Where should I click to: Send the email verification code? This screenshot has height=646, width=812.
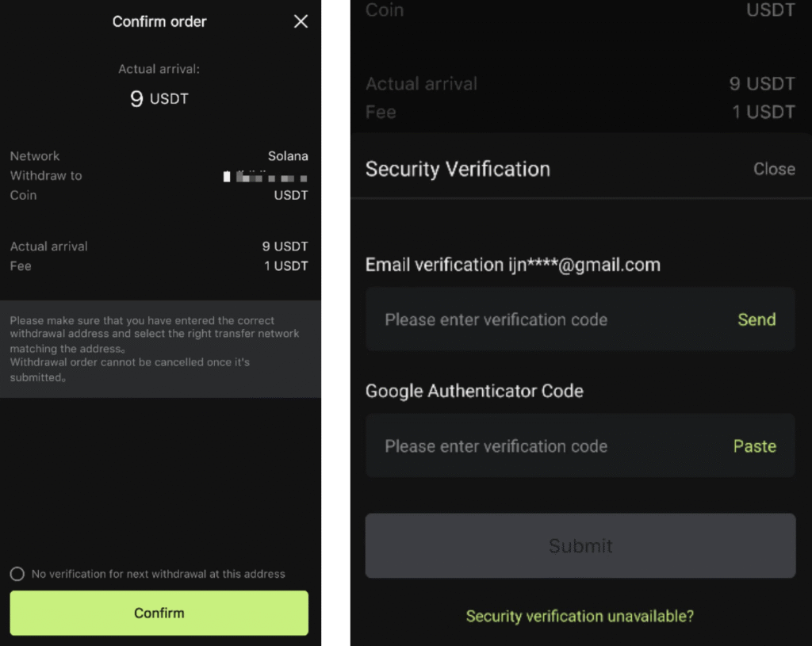coord(756,319)
